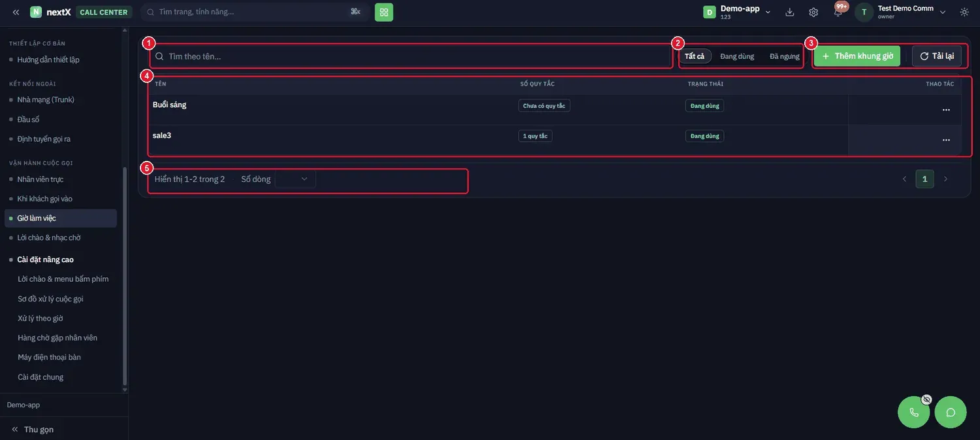Click Tải lại reload button

937,56
